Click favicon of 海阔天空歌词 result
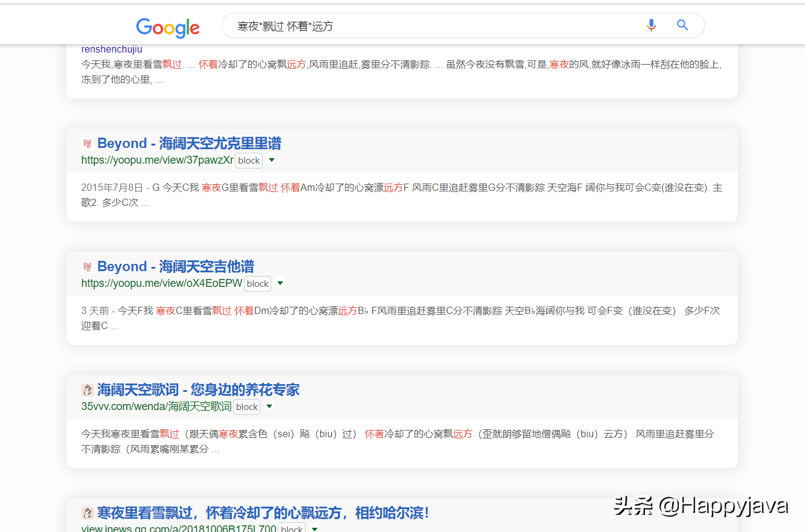The width and height of the screenshot is (805, 532). pos(88,390)
